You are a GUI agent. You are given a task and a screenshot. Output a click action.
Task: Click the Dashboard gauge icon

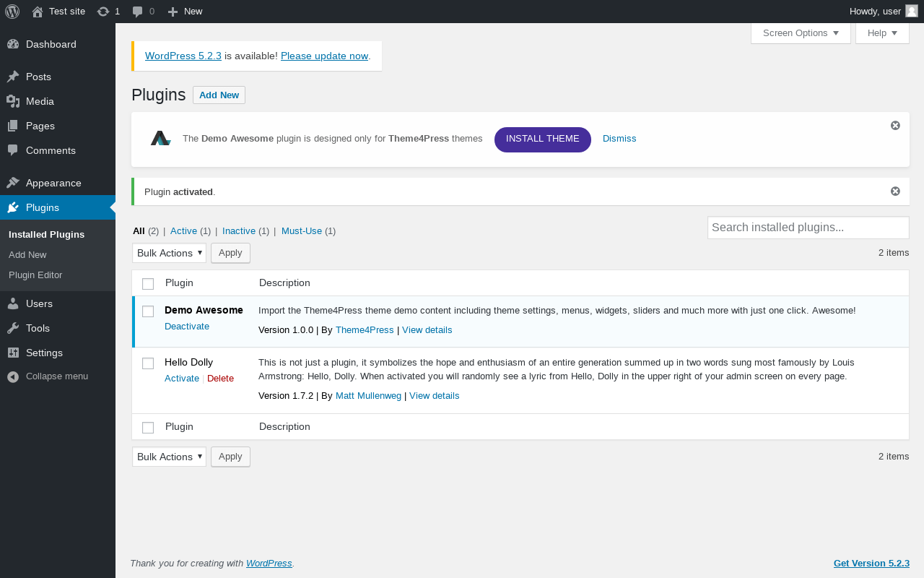click(x=13, y=44)
